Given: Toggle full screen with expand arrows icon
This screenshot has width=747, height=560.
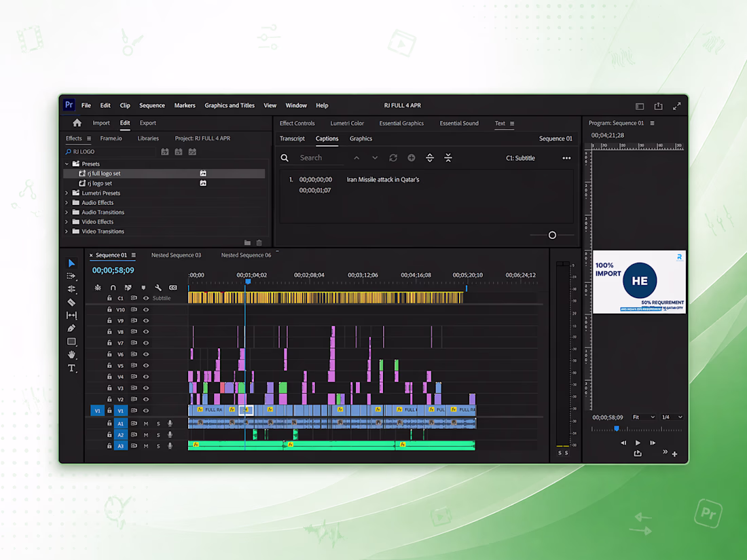Looking at the screenshot, I should [x=676, y=106].
